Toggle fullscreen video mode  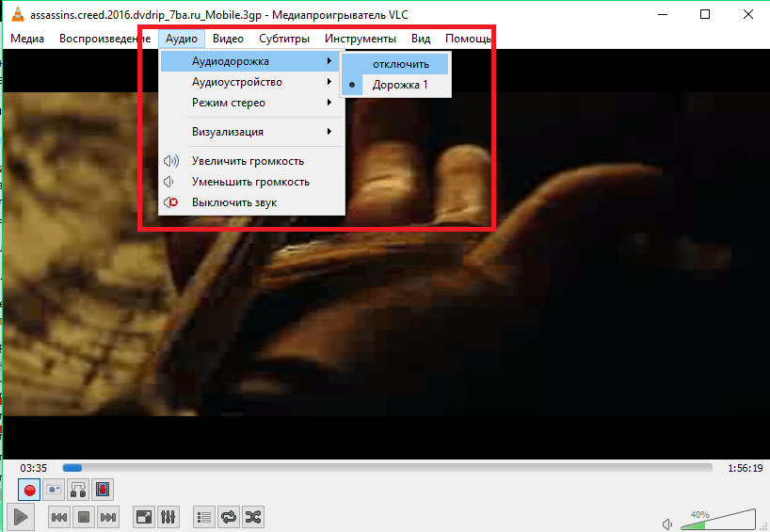(144, 517)
